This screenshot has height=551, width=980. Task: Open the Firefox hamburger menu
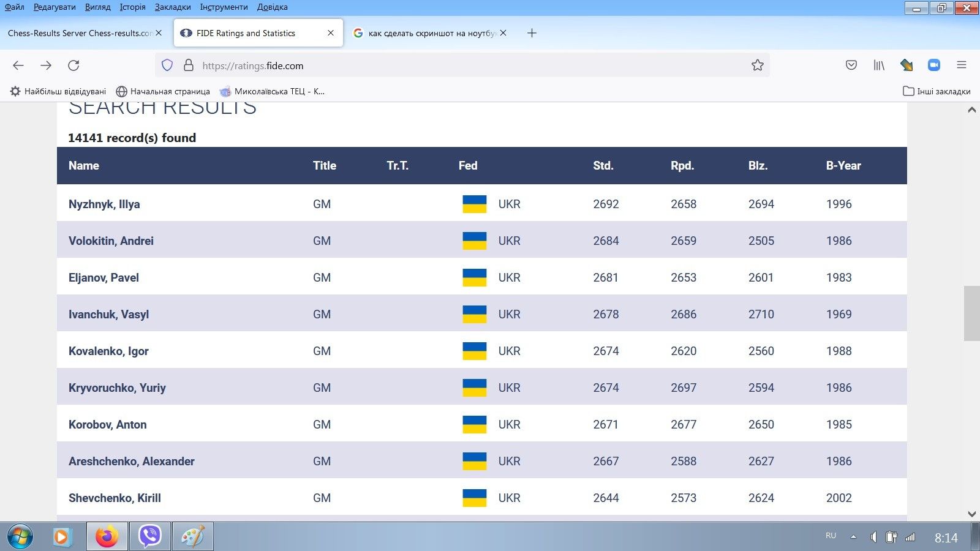click(962, 66)
